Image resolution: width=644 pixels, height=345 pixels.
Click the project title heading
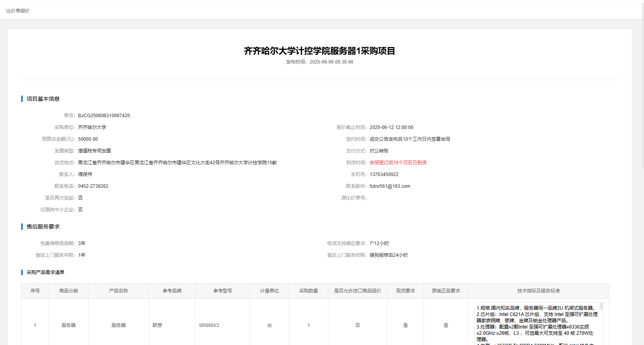319,51
